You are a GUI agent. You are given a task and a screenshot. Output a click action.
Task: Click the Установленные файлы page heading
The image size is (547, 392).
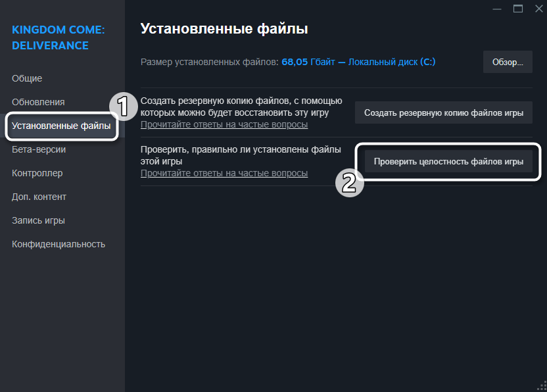pos(224,29)
